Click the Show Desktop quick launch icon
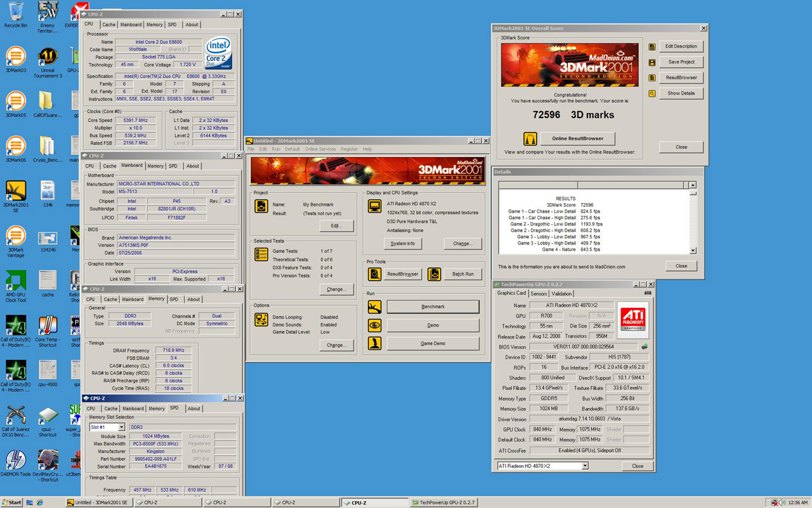The height and width of the screenshot is (508, 812). [30, 502]
